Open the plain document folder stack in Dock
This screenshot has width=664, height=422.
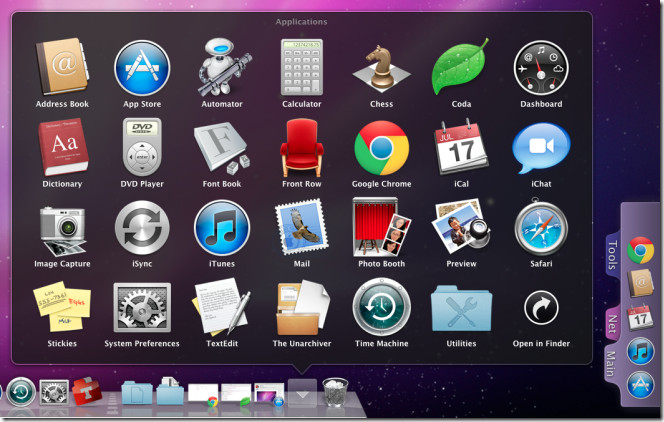[137, 392]
